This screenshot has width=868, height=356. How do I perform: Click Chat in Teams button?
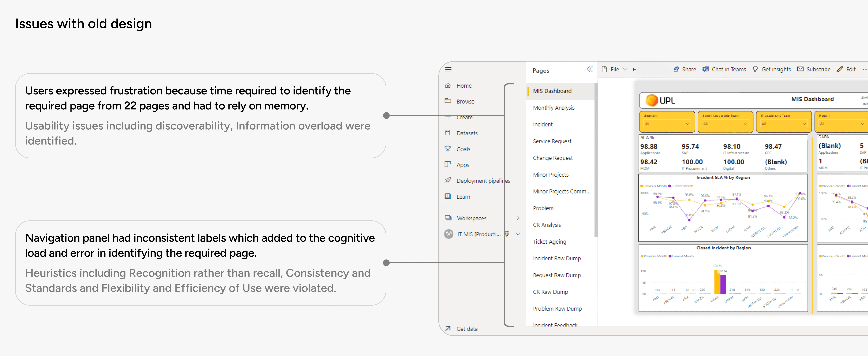pyautogui.click(x=724, y=69)
